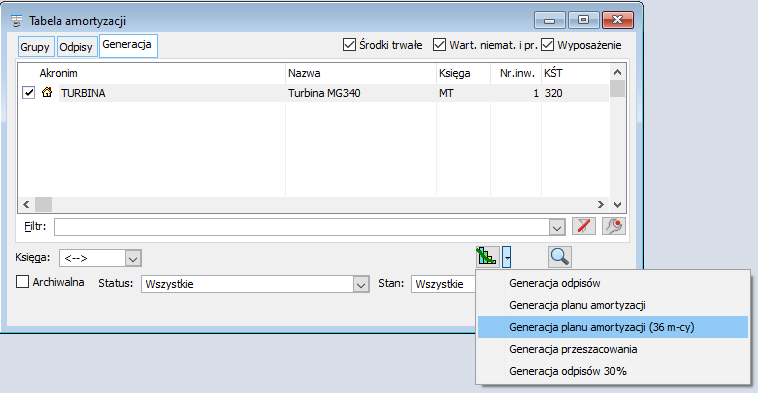758x393 pixels.
Task: Click the vertical scrollbar down arrow
Action: point(617,204)
